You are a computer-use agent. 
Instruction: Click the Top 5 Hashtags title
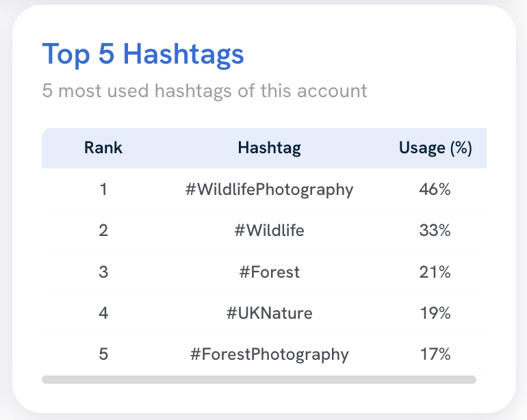[x=143, y=55]
